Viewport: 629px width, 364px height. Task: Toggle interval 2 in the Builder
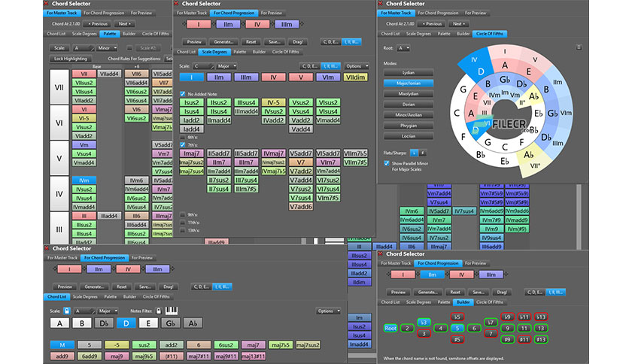[x=407, y=328]
